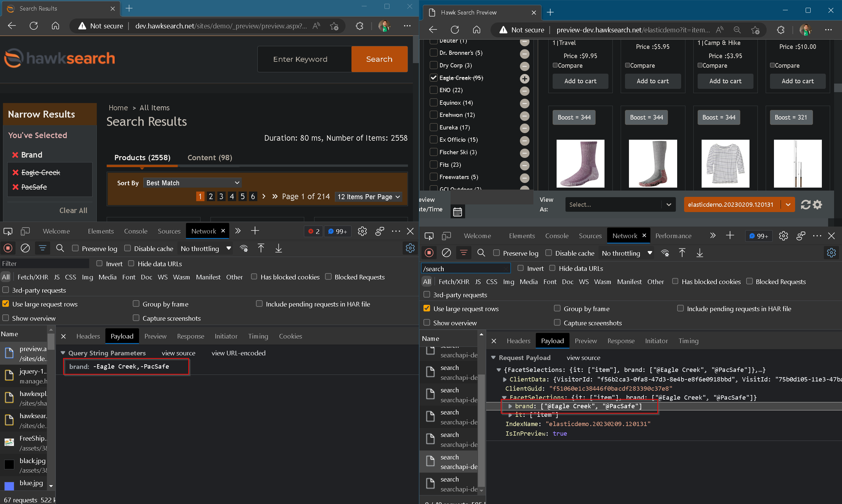Click the purple sock product thumbnail
The height and width of the screenshot is (504, 842).
580,163
